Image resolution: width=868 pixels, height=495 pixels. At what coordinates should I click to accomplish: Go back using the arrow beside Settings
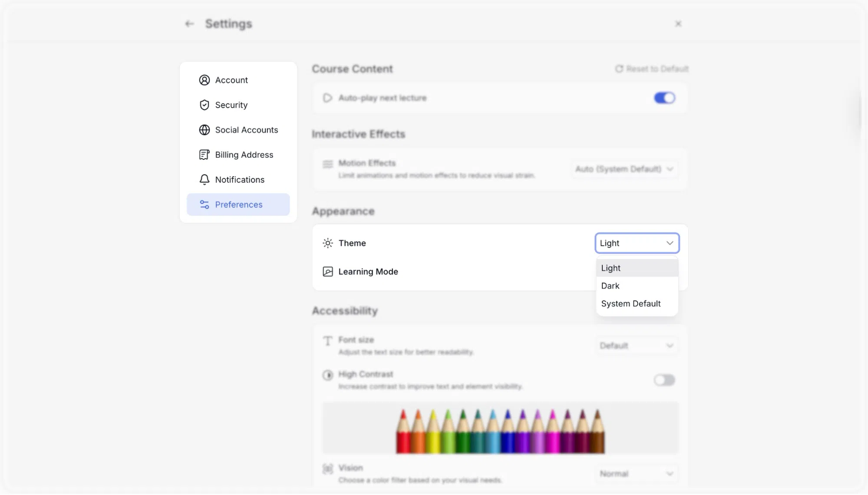(189, 24)
